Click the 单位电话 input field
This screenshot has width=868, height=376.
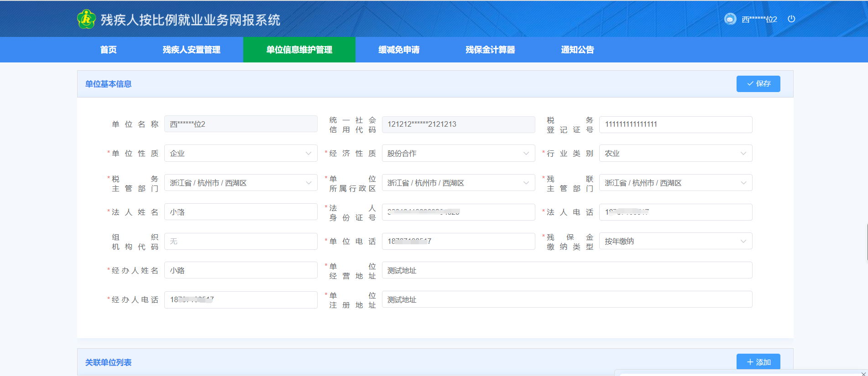pyautogui.click(x=458, y=241)
